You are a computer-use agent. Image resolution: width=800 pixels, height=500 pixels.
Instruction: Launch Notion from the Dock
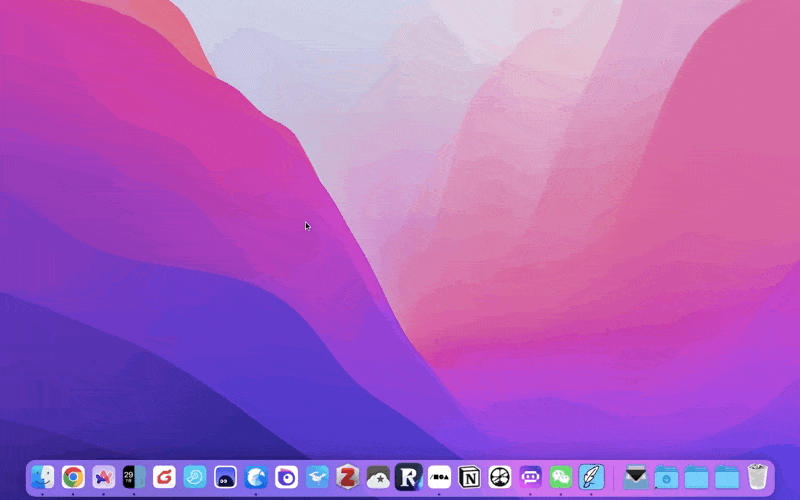click(469, 478)
